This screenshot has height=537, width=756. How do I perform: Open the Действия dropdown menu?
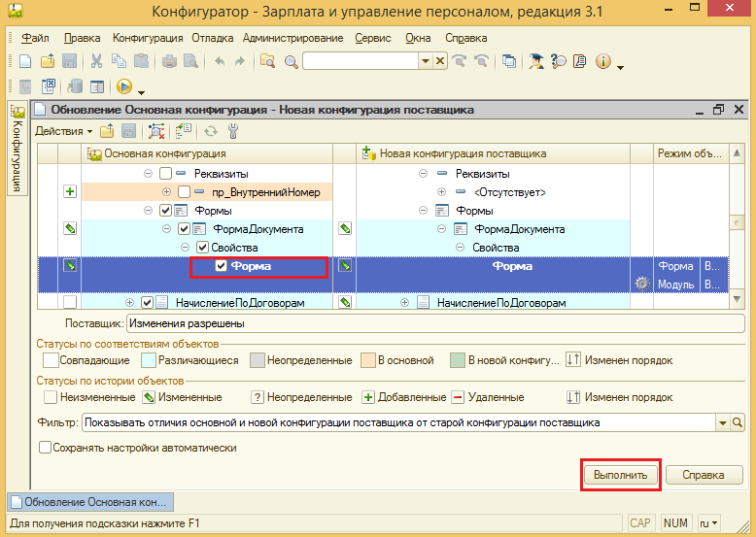coord(63,131)
